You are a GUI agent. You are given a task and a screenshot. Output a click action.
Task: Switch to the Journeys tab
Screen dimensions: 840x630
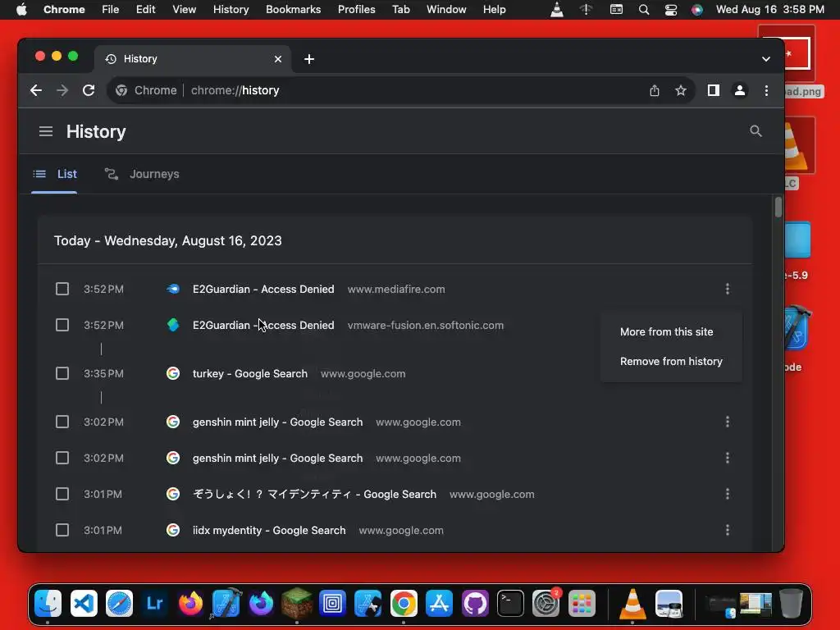coord(142,174)
